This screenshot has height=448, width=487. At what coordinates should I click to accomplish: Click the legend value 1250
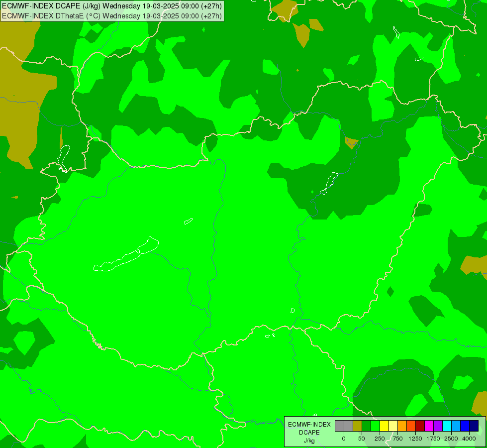(x=415, y=439)
